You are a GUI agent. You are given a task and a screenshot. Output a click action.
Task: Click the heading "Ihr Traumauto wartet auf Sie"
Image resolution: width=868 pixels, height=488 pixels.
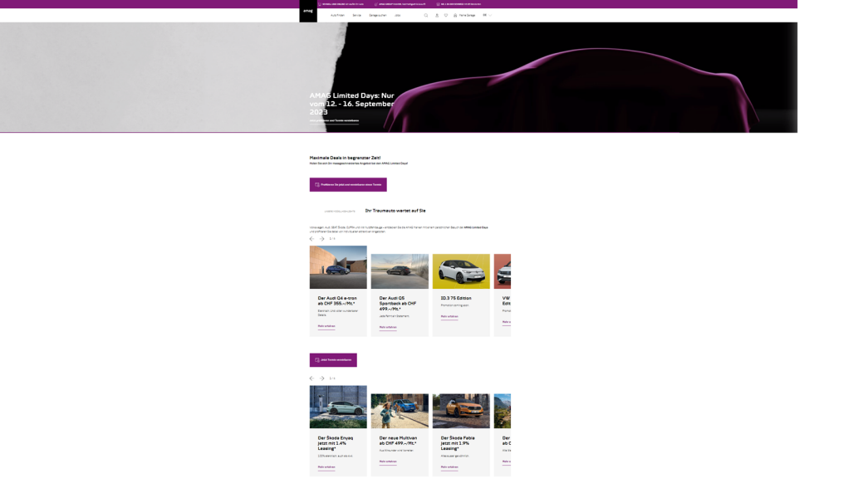pyautogui.click(x=395, y=211)
